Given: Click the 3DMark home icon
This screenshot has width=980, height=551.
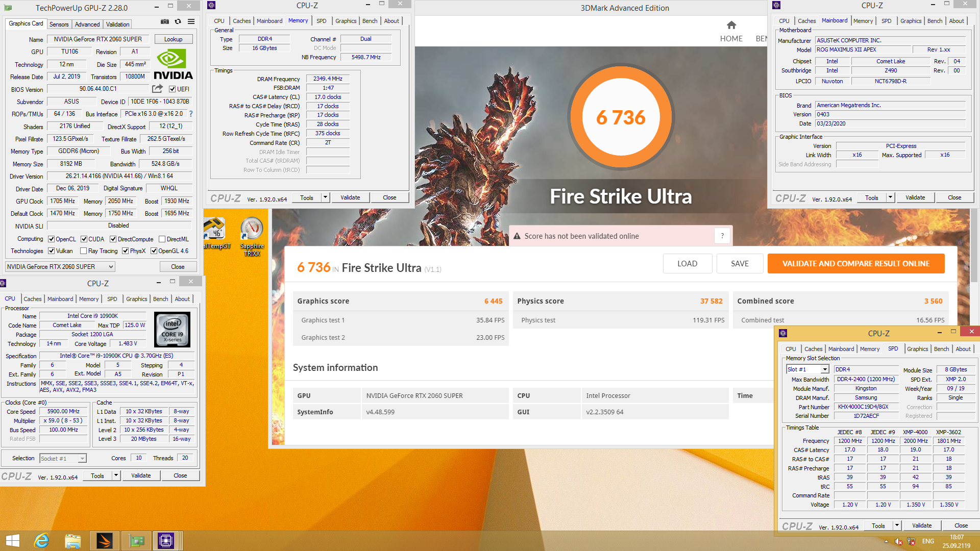Looking at the screenshot, I should [731, 25].
